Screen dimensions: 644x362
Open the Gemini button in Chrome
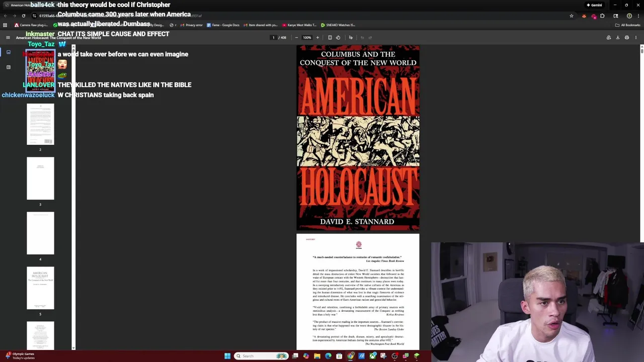(x=594, y=5)
